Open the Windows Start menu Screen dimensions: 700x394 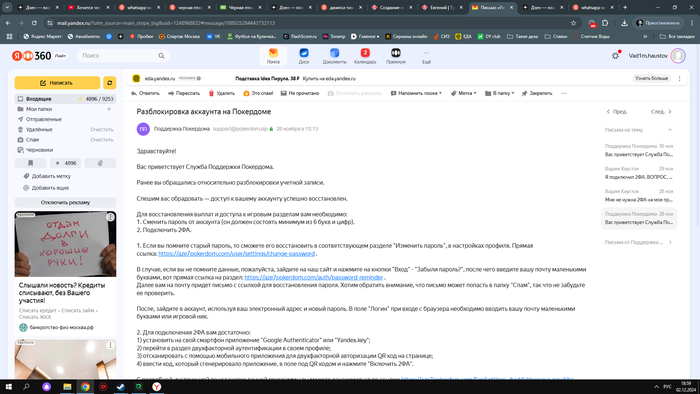click(8, 387)
